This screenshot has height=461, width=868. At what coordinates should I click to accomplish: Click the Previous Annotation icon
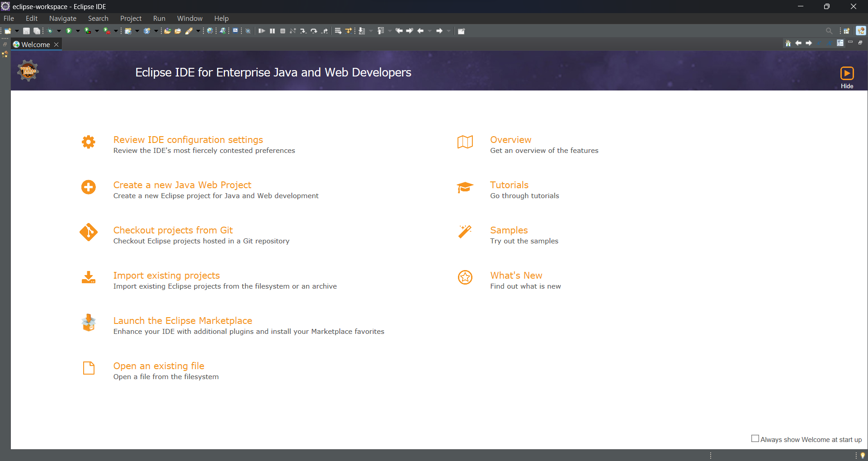coord(381,31)
